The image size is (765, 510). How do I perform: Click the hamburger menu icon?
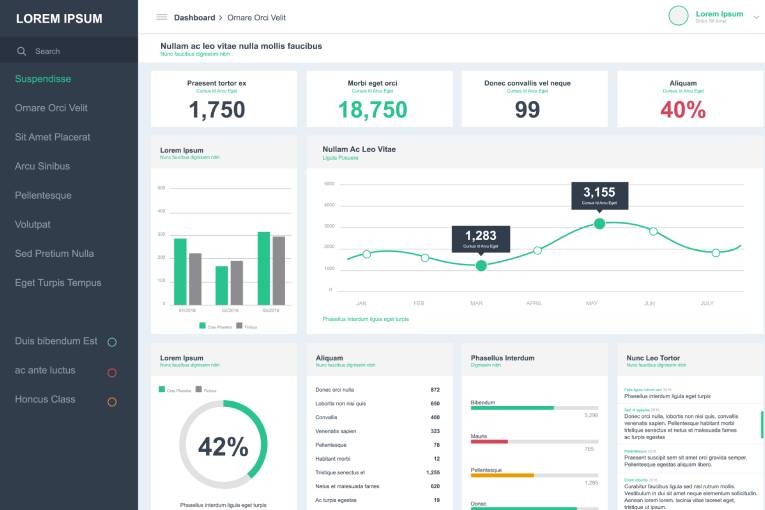[161, 17]
